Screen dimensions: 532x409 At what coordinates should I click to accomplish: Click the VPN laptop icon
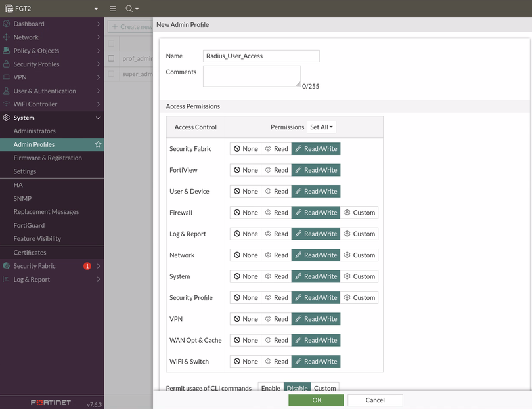[x=6, y=77]
